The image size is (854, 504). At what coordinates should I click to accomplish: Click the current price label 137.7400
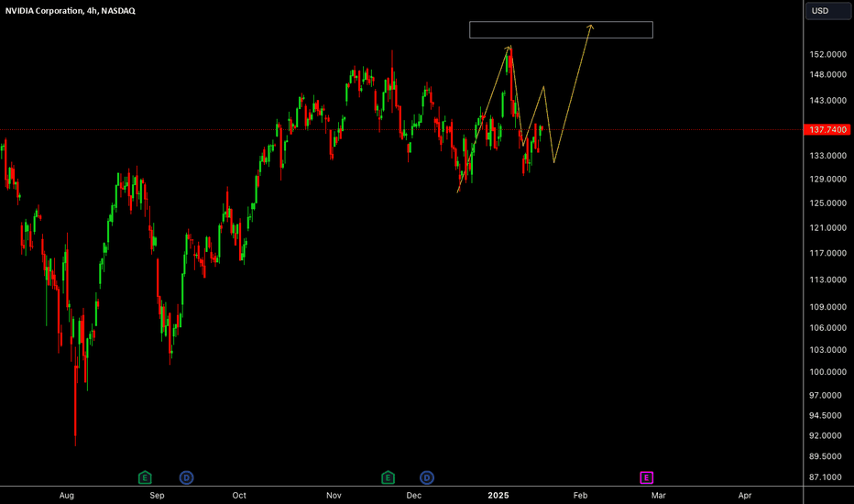[x=827, y=130]
